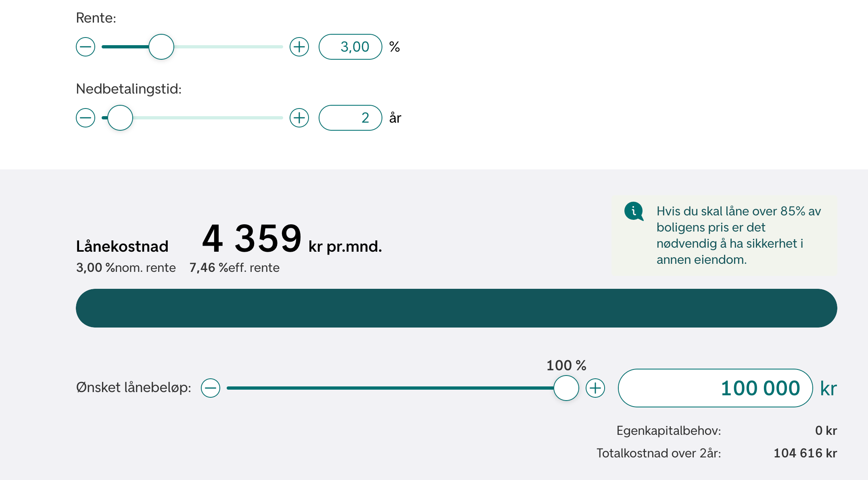Click the Nedbetalingstid slider handle
Image resolution: width=868 pixels, height=480 pixels.
tap(120, 118)
